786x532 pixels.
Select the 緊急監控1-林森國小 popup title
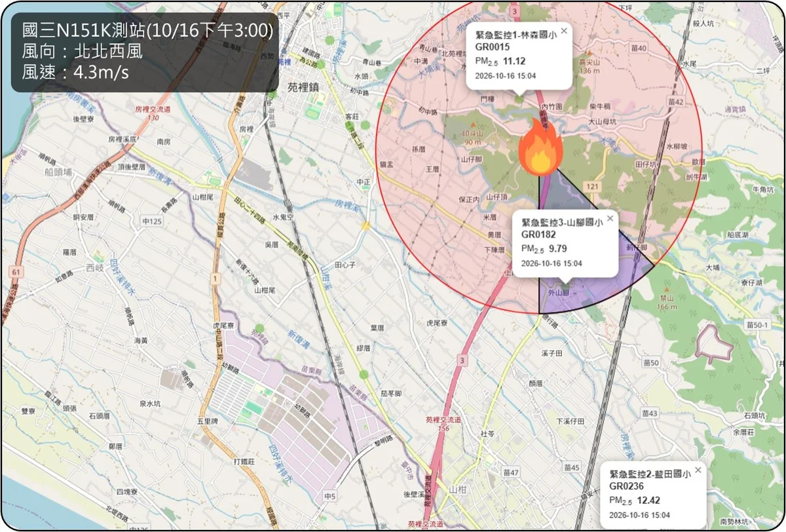pyautogui.click(x=517, y=35)
